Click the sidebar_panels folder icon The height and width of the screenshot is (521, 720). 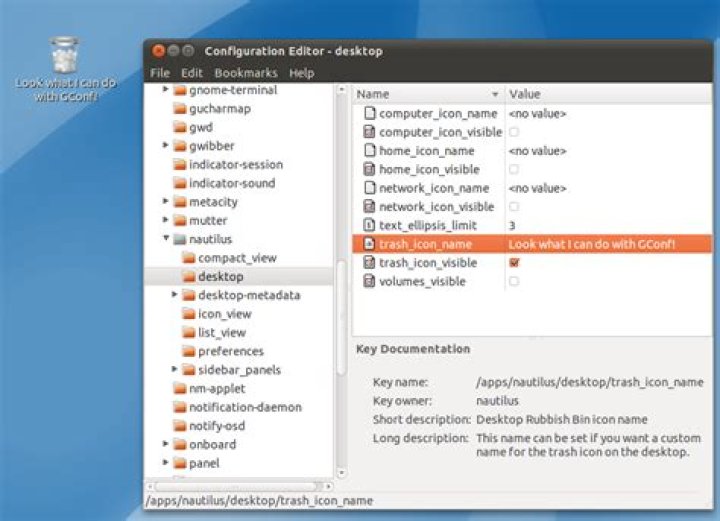point(189,370)
